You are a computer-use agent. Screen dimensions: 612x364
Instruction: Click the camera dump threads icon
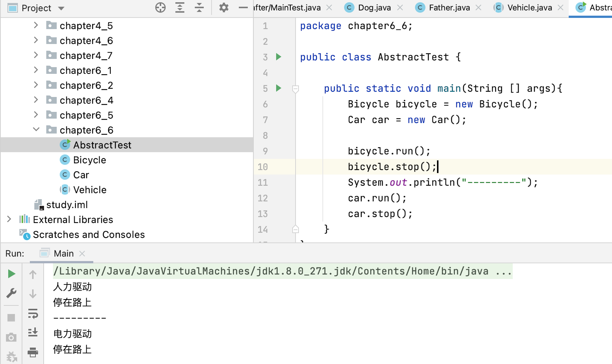[11, 338]
